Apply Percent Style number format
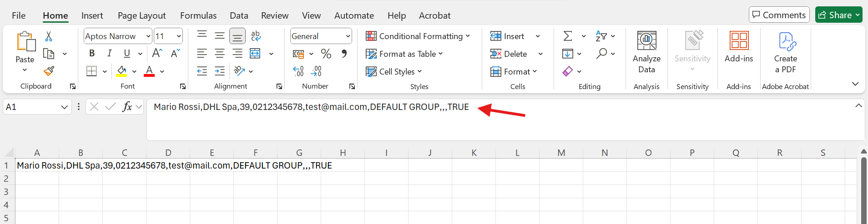Image resolution: width=868 pixels, height=224 pixels. (x=326, y=54)
